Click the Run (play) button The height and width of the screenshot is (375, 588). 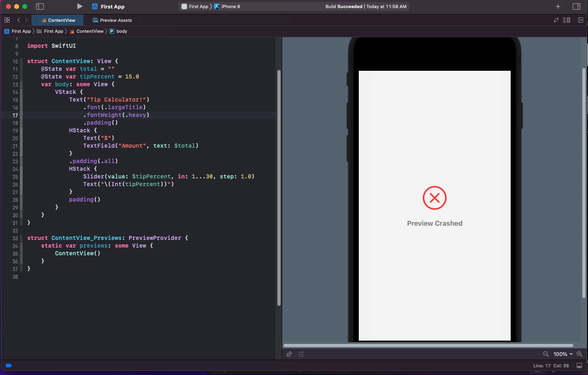(80, 6)
